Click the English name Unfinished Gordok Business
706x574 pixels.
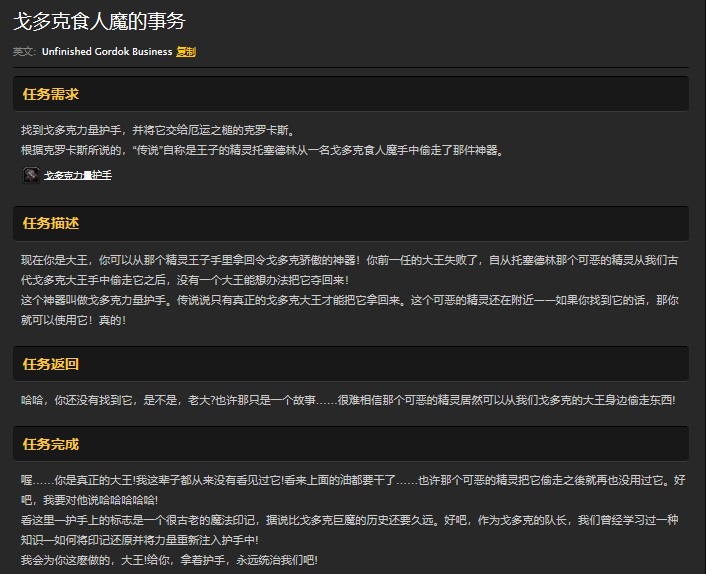(x=107, y=52)
